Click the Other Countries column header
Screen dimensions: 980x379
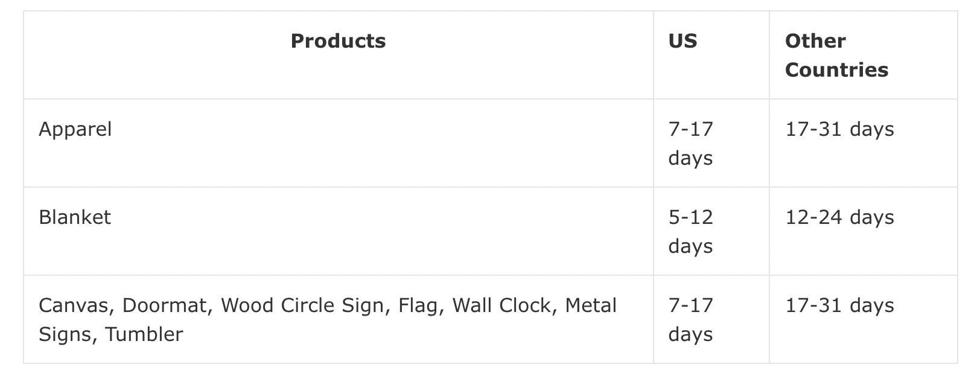[x=863, y=55]
